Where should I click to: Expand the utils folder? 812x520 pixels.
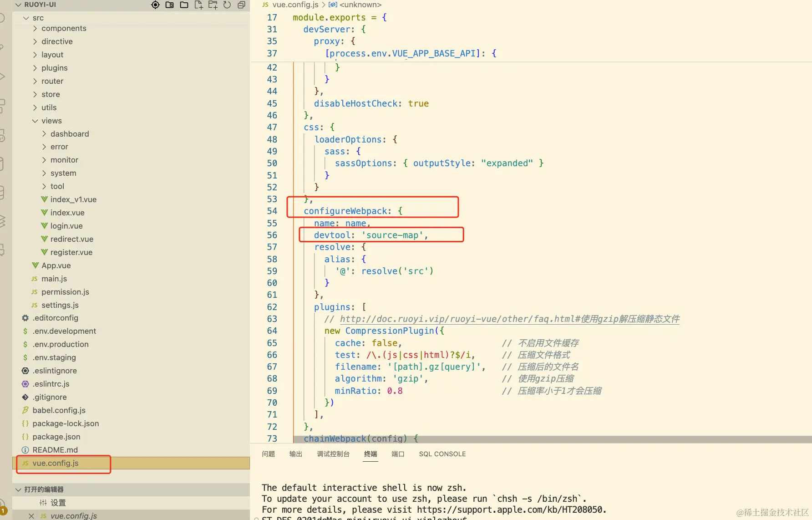click(36, 107)
